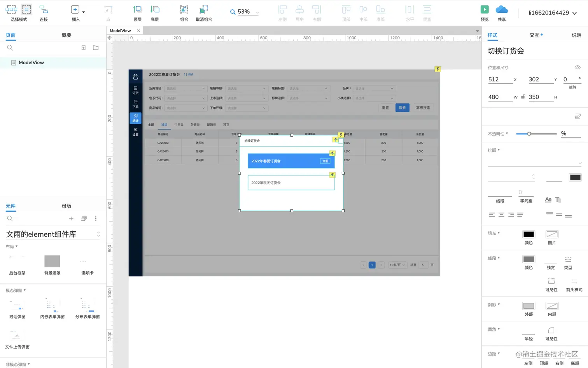Select the intersected selection mode icon

tap(11, 9)
